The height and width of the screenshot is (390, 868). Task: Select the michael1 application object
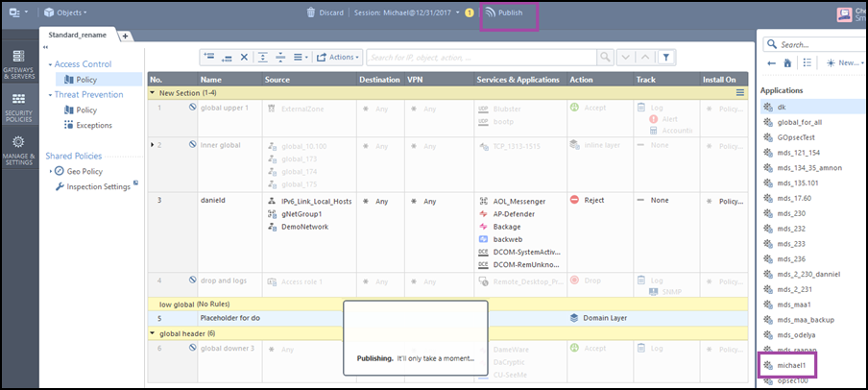[792, 366]
